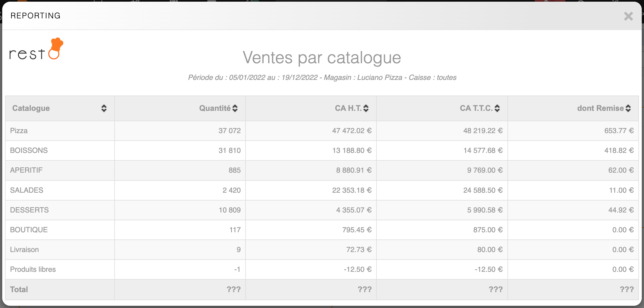Screen dimensions: 644x308
Task: Toggle sorting on the CA T.T.C. column
Action: coord(497,108)
